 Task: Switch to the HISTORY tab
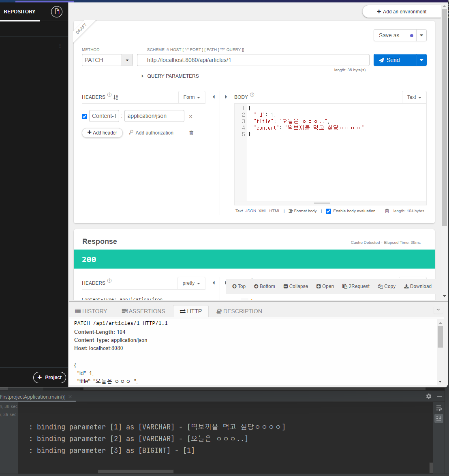pos(91,311)
